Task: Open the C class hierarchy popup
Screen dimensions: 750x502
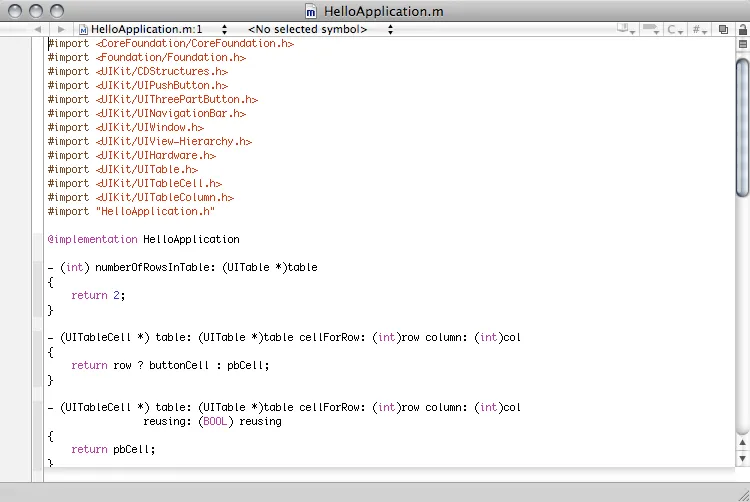Action: click(674, 29)
